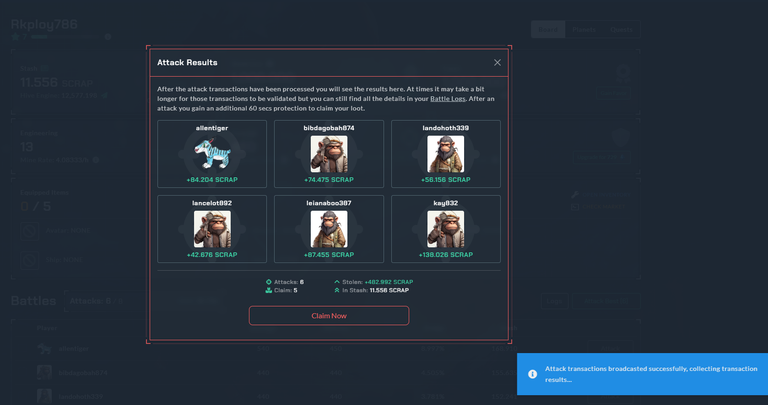
Task: Click the +87.455 SCRAP value
Action: [x=329, y=255]
